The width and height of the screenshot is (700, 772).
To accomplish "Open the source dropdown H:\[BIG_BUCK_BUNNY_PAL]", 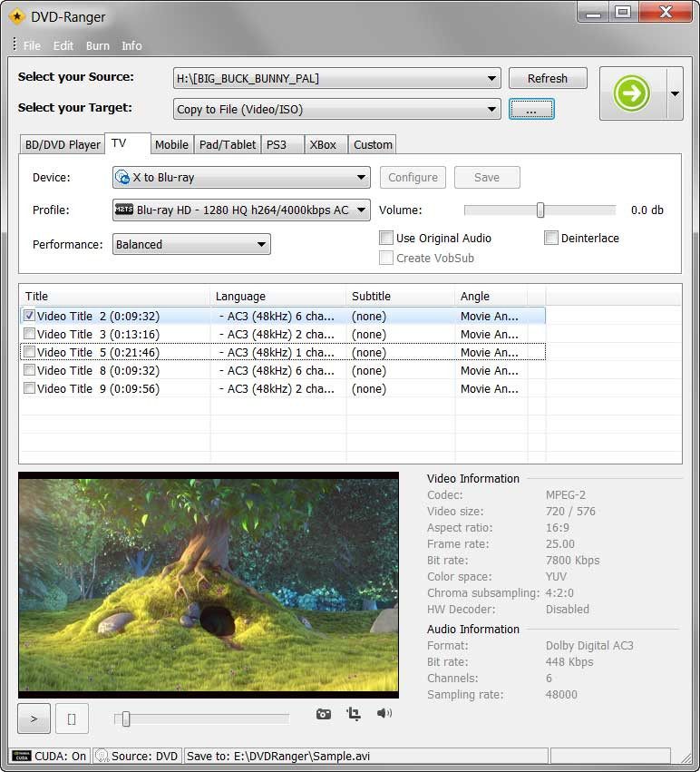I will 336,78.
